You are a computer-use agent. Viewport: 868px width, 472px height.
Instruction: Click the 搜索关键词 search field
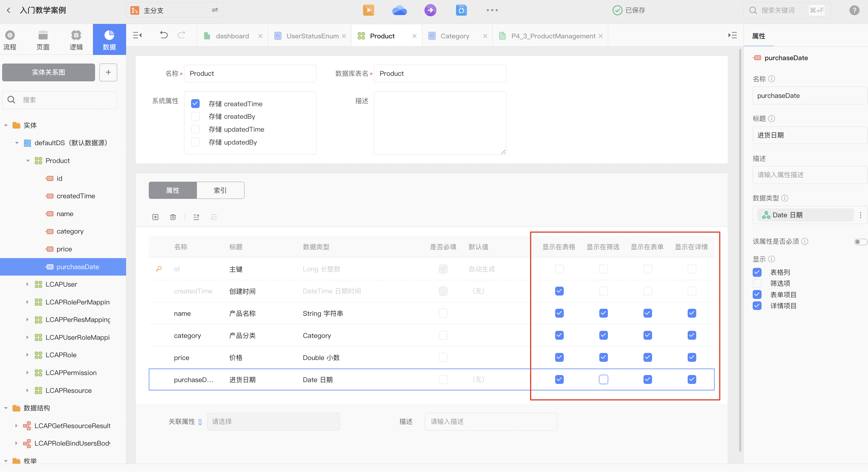point(787,10)
